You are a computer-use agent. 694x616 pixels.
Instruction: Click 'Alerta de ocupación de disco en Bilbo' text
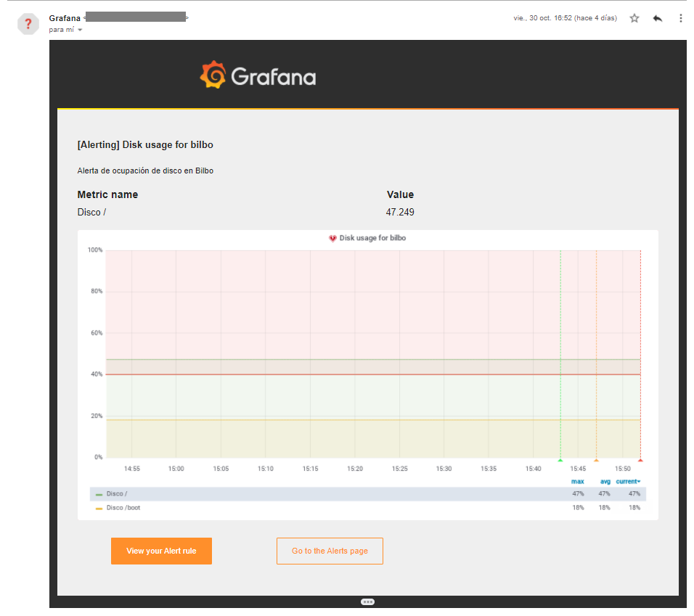(145, 171)
